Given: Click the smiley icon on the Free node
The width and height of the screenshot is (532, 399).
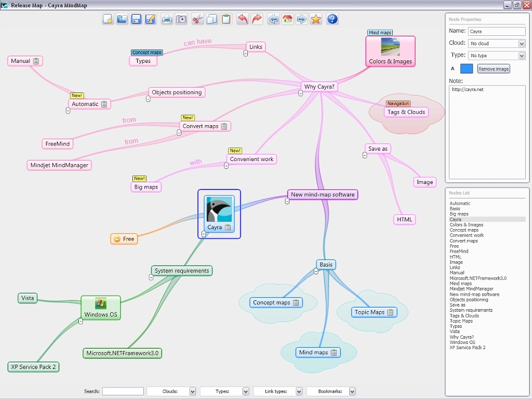Looking at the screenshot, I should pos(117,239).
